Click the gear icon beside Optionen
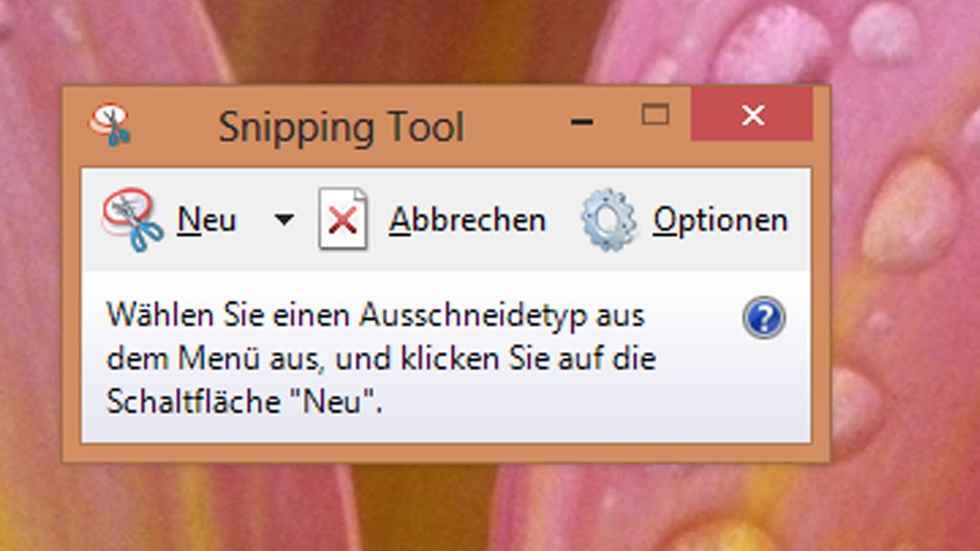The image size is (980, 551). point(609,217)
